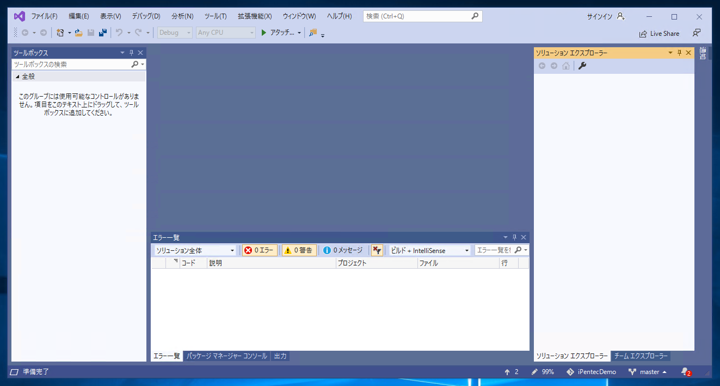Open the ウィンドウ(W) menu
Screen dimensions: 720x386
pyautogui.click(x=299, y=16)
